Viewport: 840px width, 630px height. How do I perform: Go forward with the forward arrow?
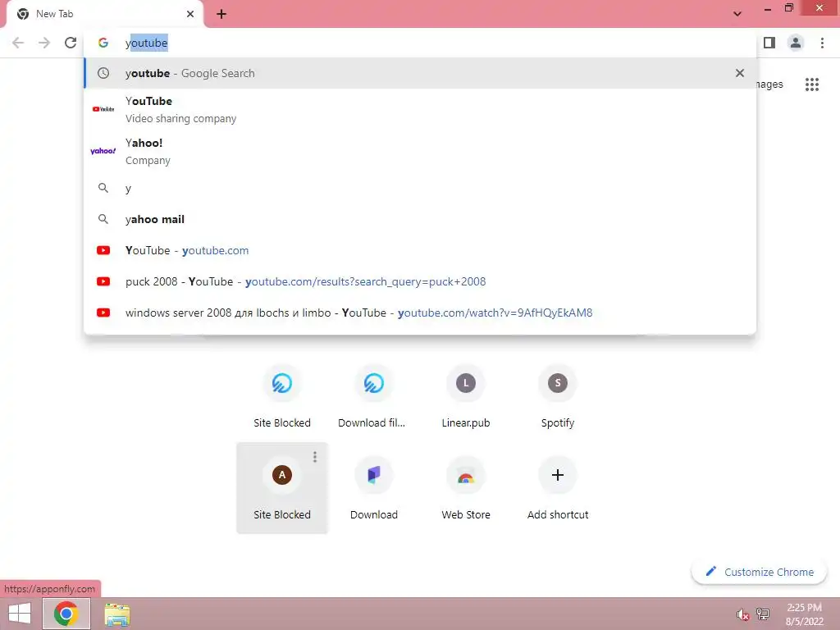[x=44, y=43]
